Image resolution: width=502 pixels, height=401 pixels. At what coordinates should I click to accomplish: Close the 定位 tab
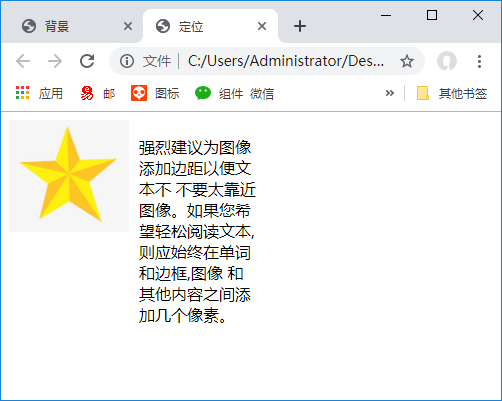coord(262,26)
